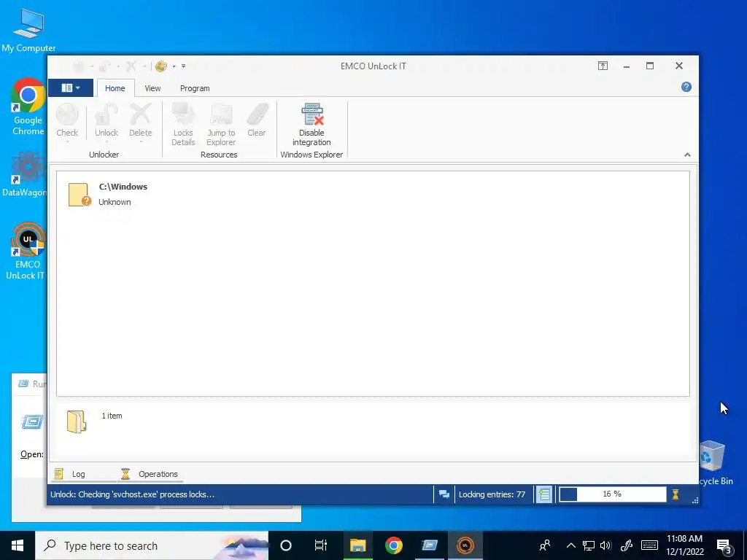Click the Windows Ink Workspace pen icon
Screen dimensions: 747x560
[626, 545]
